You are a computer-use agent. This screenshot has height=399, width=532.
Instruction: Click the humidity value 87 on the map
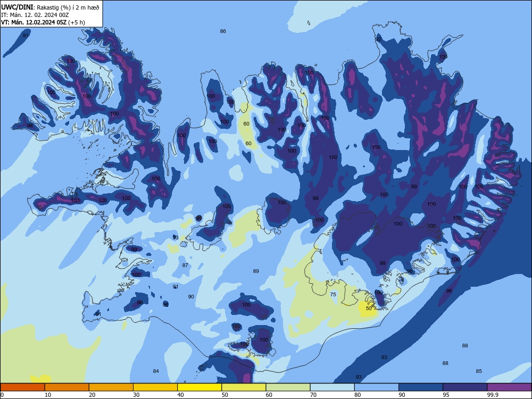(185, 265)
